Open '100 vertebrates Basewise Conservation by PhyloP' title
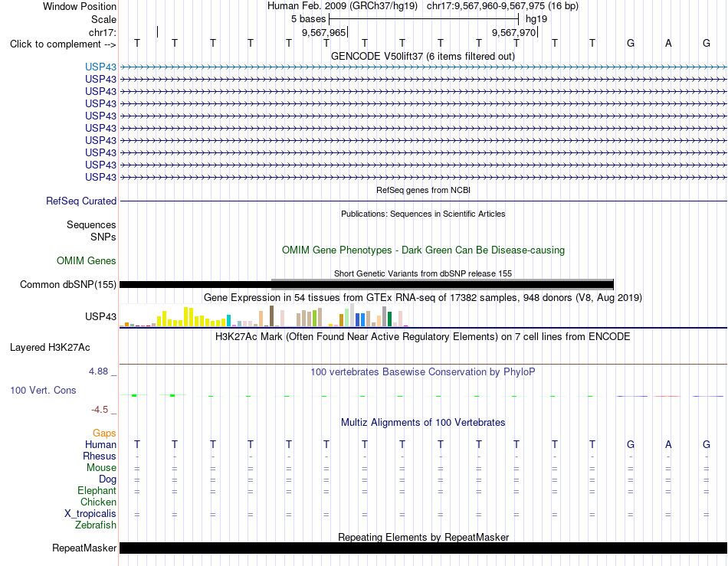 pos(423,371)
